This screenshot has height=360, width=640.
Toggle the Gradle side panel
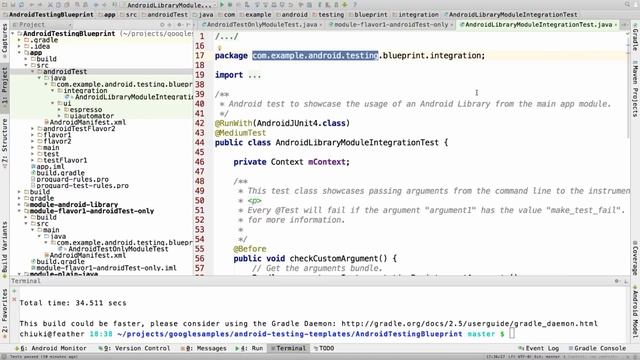click(635, 37)
